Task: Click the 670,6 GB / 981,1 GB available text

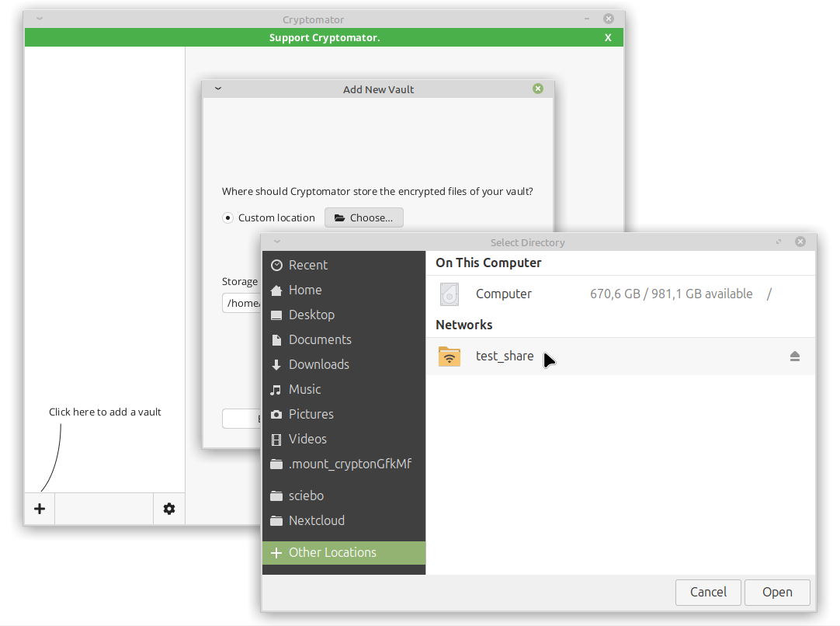Action: pyautogui.click(x=672, y=294)
